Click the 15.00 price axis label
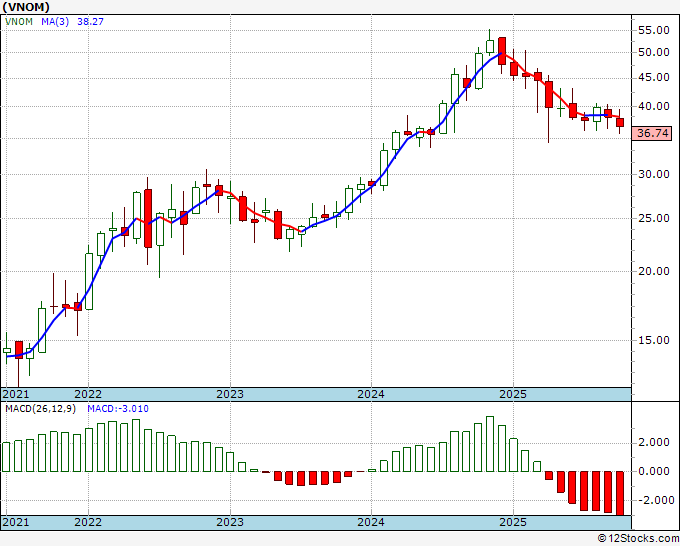The image size is (680, 546). pyautogui.click(x=654, y=340)
